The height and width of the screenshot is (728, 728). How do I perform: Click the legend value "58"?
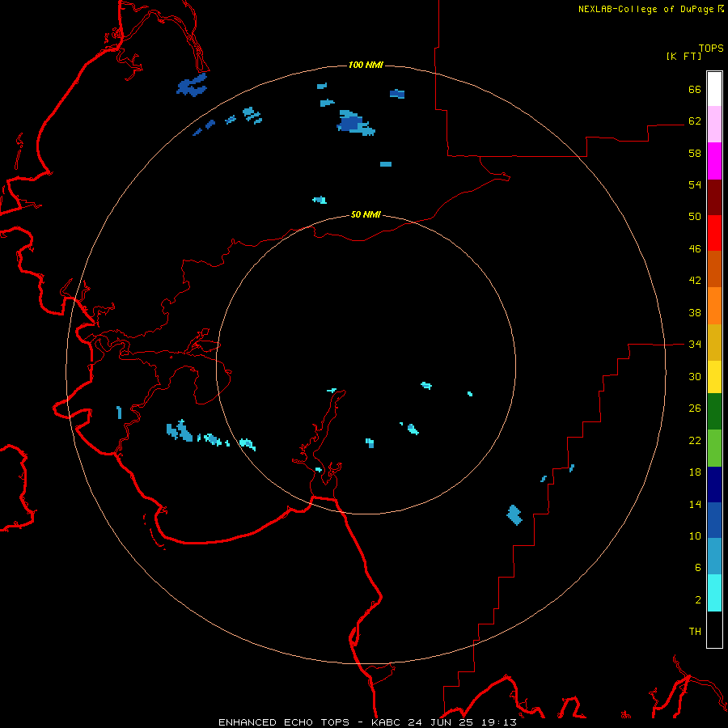coord(695,153)
